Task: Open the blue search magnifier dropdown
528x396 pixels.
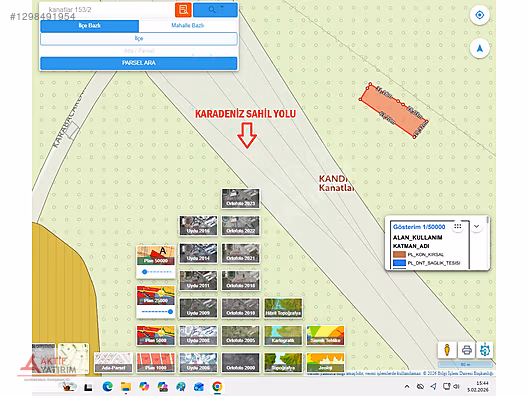Action: [215, 10]
